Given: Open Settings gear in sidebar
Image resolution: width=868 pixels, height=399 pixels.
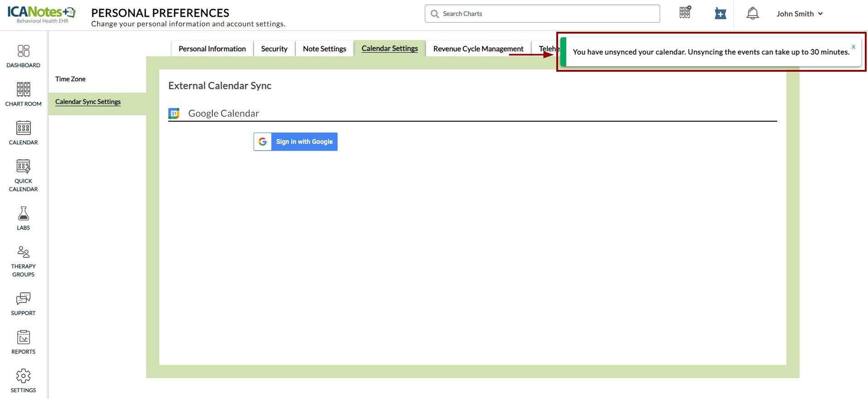Looking at the screenshot, I should [x=23, y=380].
